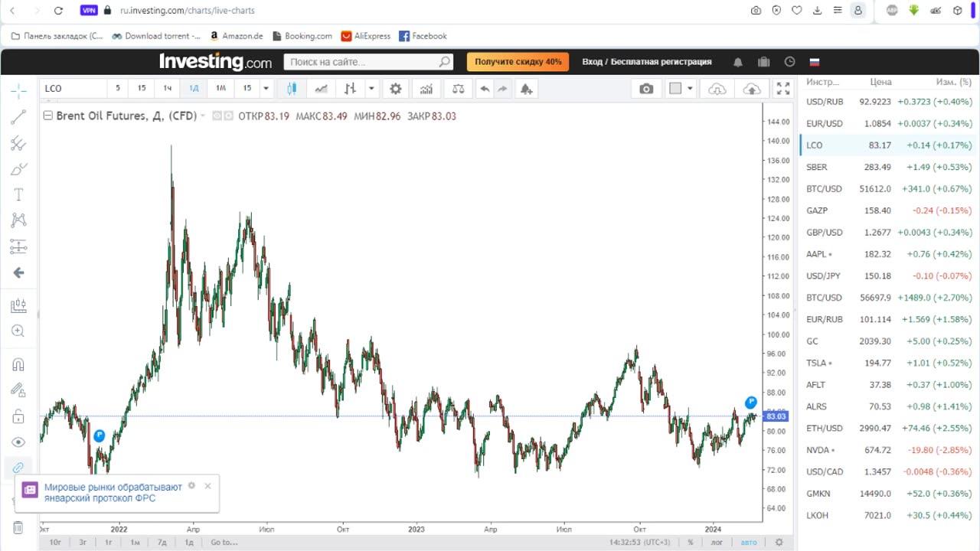Select the 1Д daily interval
This screenshot has width=980, height=551.
click(x=194, y=89)
